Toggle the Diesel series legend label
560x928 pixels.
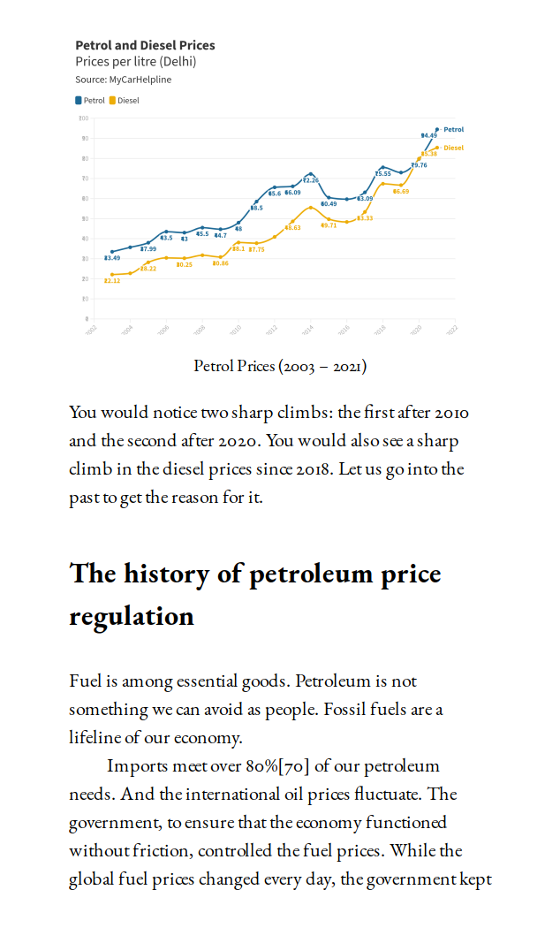pyautogui.click(x=128, y=101)
